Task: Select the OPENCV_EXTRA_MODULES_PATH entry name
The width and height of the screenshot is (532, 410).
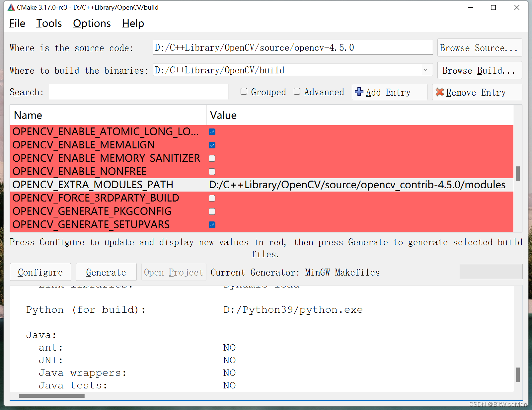Action: coord(93,185)
